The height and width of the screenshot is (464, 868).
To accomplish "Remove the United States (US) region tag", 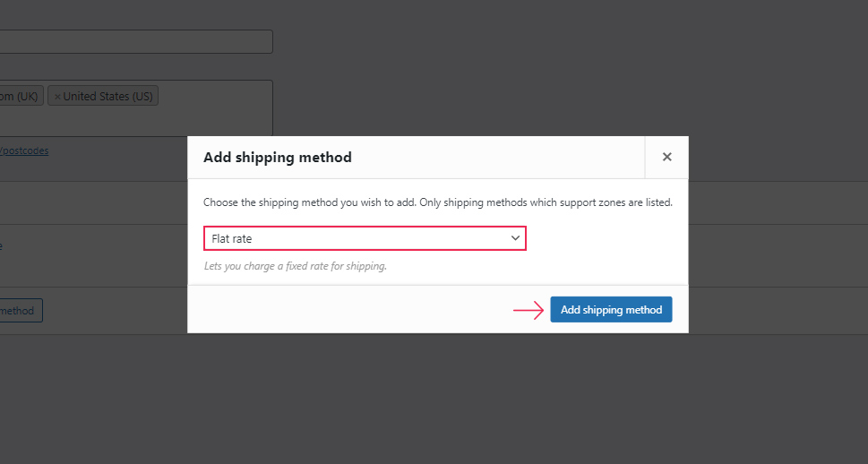I will [57, 97].
